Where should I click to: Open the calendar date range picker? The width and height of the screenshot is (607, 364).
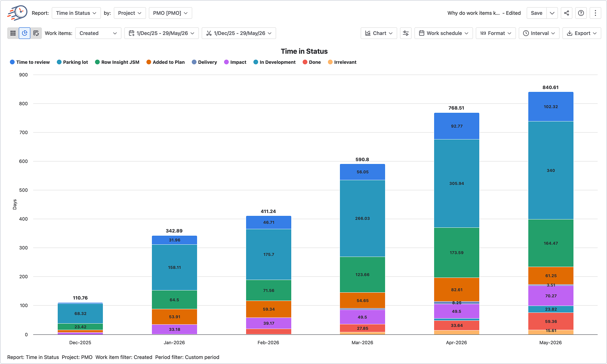161,33
